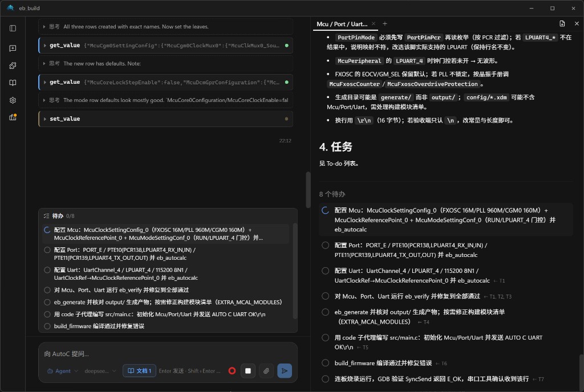Toggle src/main.c todo circle in chat list
The height and width of the screenshot is (392, 584).
tap(47, 315)
